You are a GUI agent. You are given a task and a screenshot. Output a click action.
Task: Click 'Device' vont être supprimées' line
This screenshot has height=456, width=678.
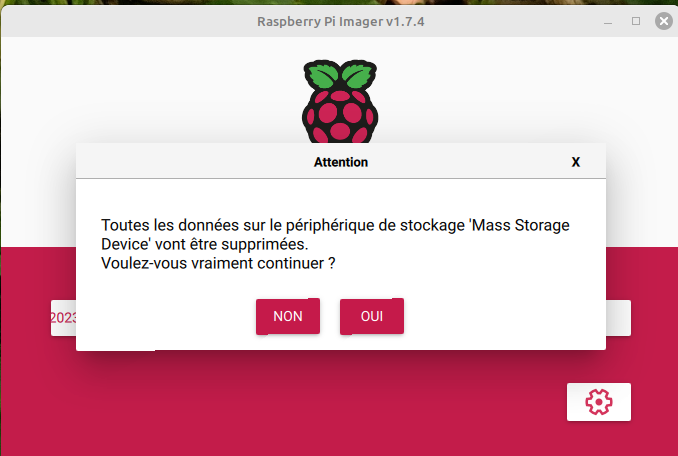(205, 244)
